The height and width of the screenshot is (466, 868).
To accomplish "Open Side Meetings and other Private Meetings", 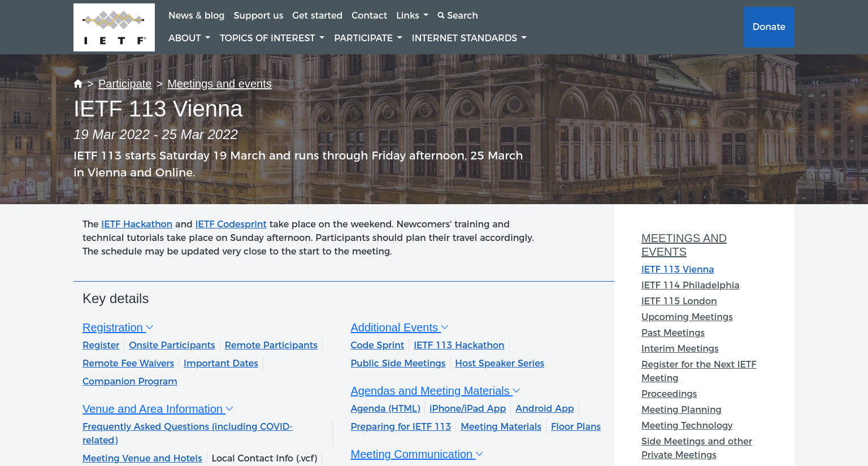I will pos(696,448).
